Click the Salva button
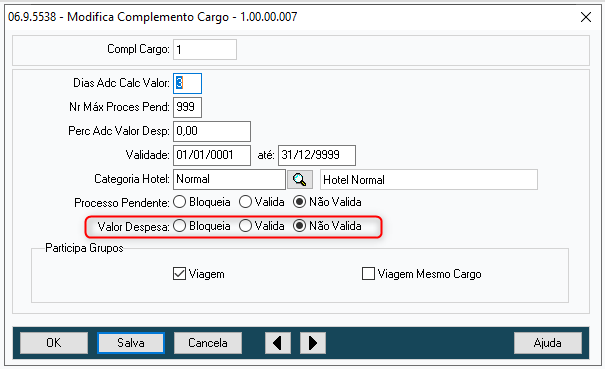Viewport: 605px width, 369px height. (131, 343)
